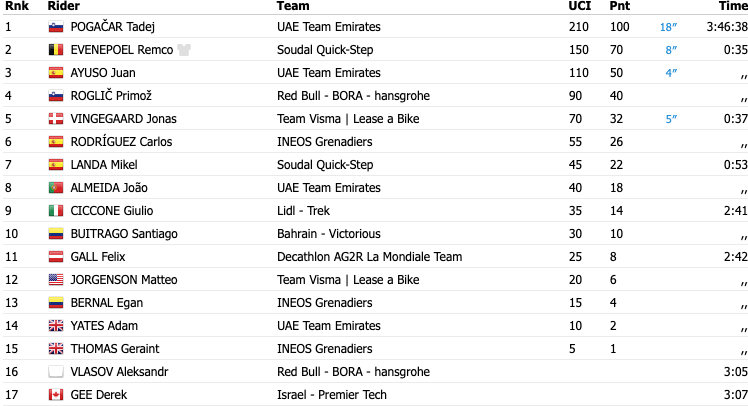The height and width of the screenshot is (406, 748).
Task: Select the UCI column header
Action: pos(580,6)
